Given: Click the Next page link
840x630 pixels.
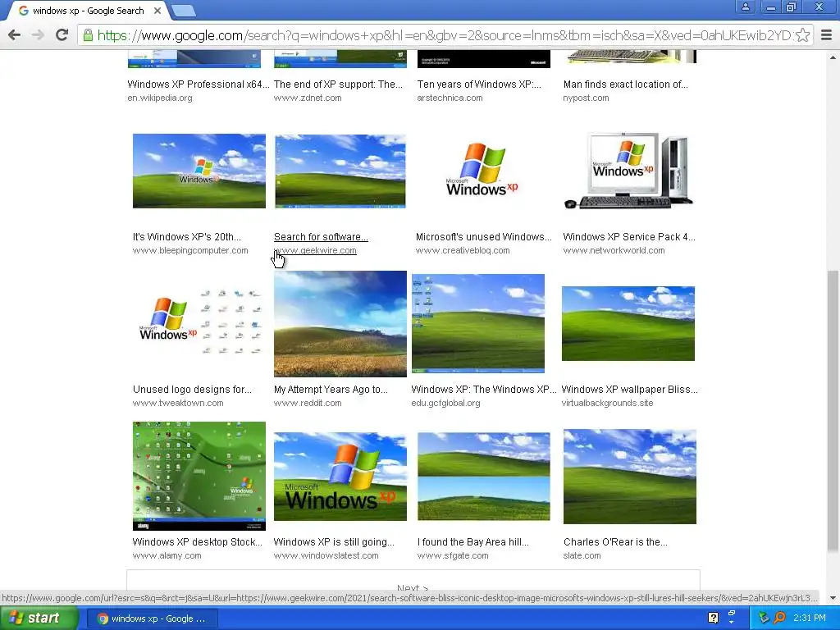Looking at the screenshot, I should pyautogui.click(x=413, y=587).
